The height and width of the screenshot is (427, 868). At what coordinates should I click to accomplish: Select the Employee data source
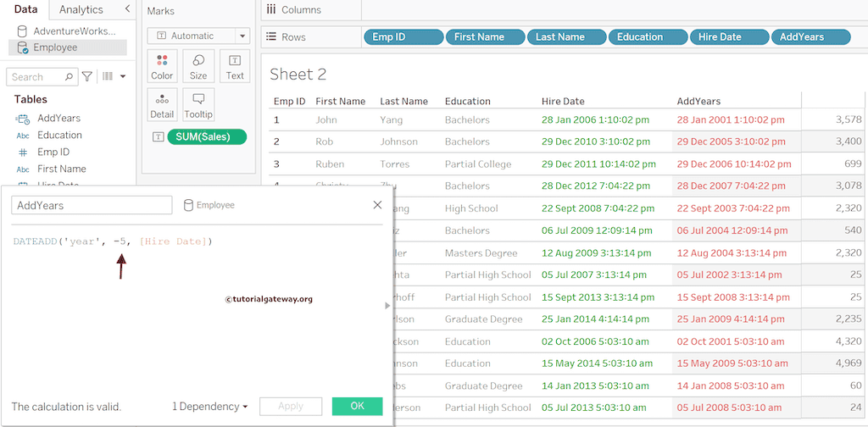tap(68, 47)
